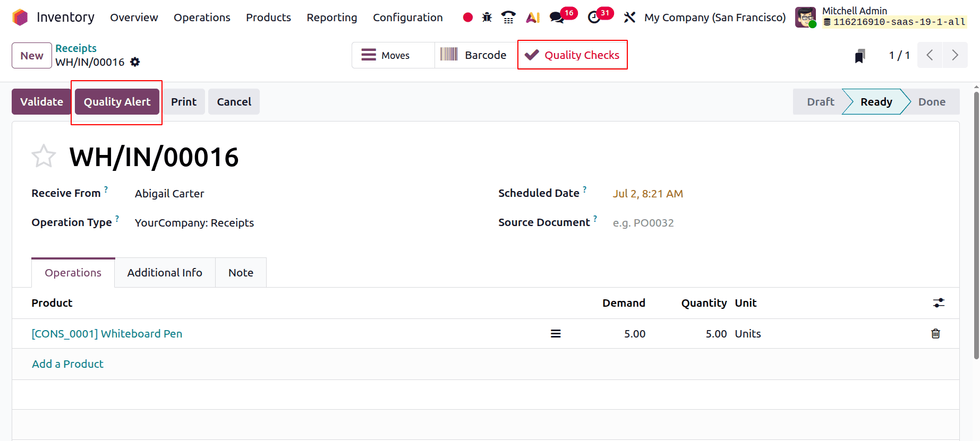Click the vertical scrollbar
This screenshot has height=441, width=980.
976,226
